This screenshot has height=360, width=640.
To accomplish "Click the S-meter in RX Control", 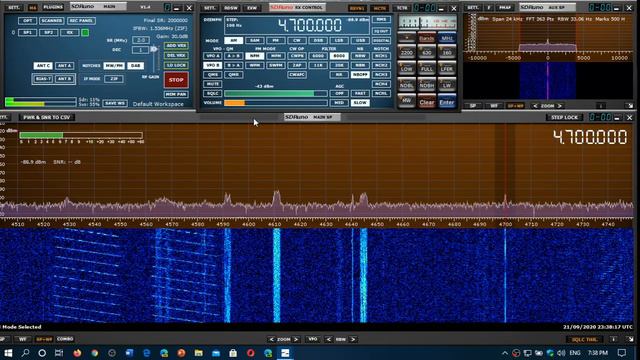I will coord(427,22).
